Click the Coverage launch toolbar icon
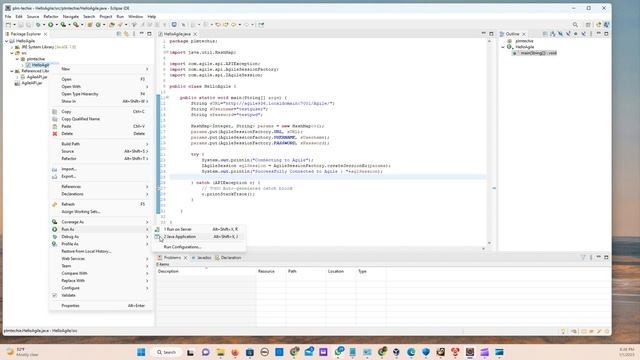This screenshot has width=640, height=360. tap(63, 25)
